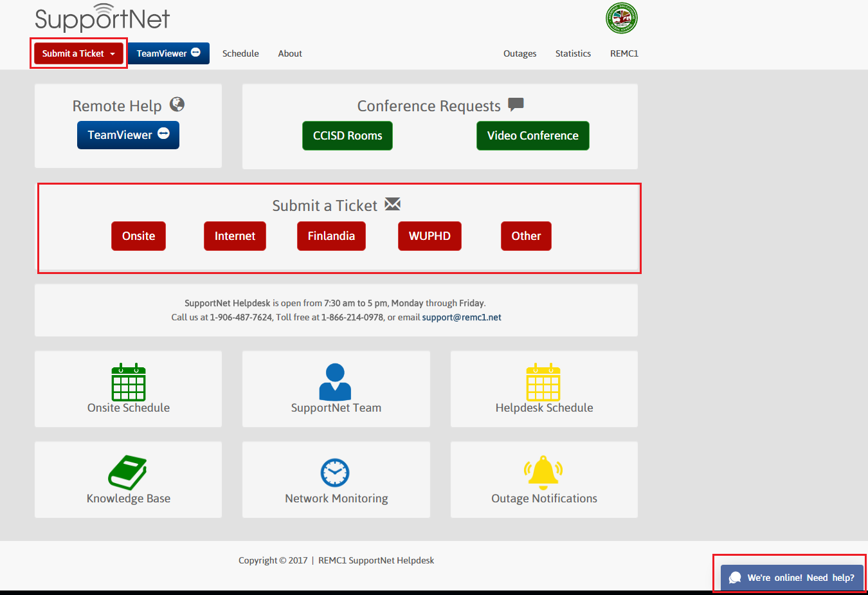Viewport: 868px width, 595px height.
Task: Click the Conference Requests heading
Action: (429, 105)
